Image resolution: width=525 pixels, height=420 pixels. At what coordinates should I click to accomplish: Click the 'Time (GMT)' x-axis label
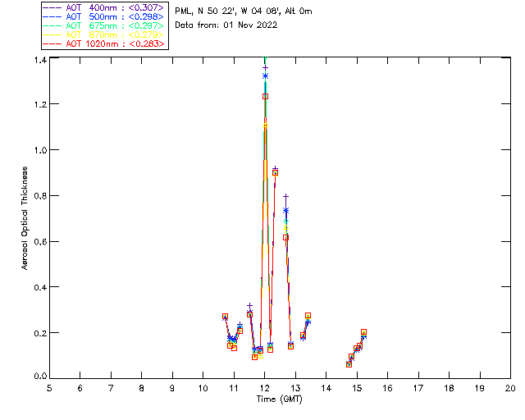278,398
